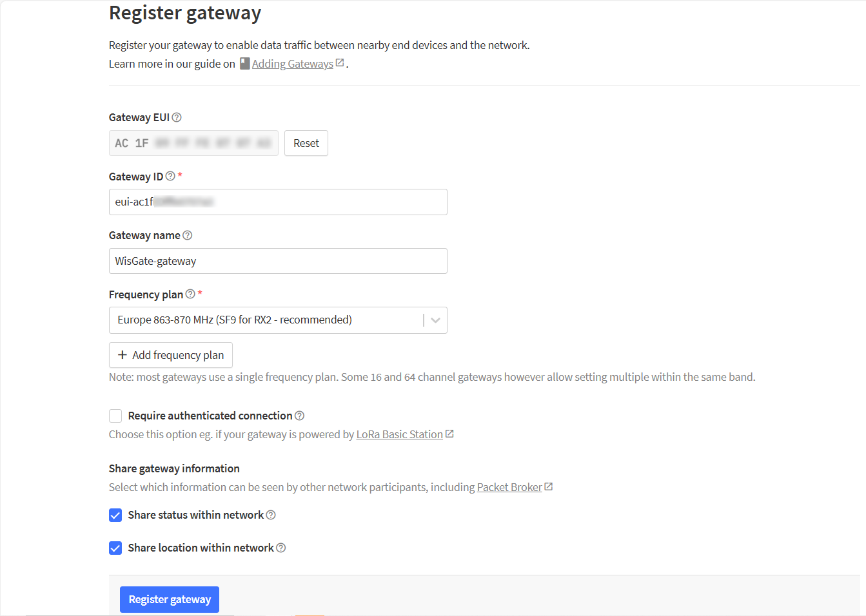This screenshot has width=866, height=616.
Task: Open help icon next to Share status
Action: coord(271,515)
